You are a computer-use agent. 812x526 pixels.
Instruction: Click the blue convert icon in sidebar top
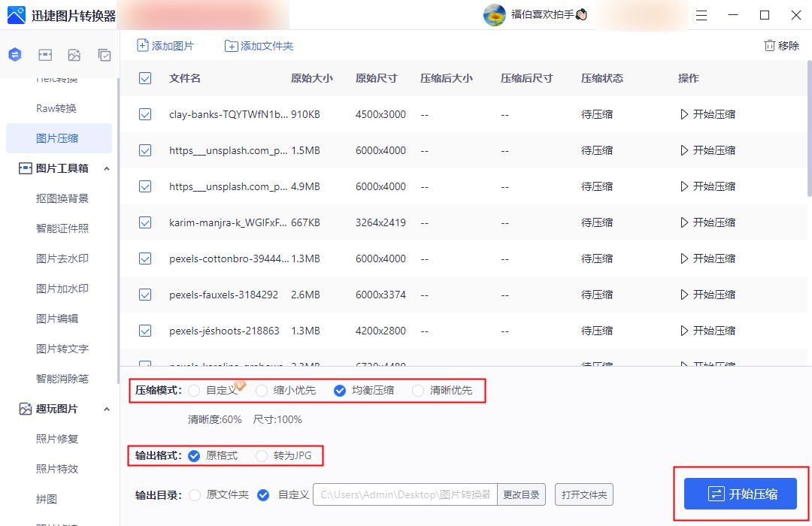[x=15, y=55]
